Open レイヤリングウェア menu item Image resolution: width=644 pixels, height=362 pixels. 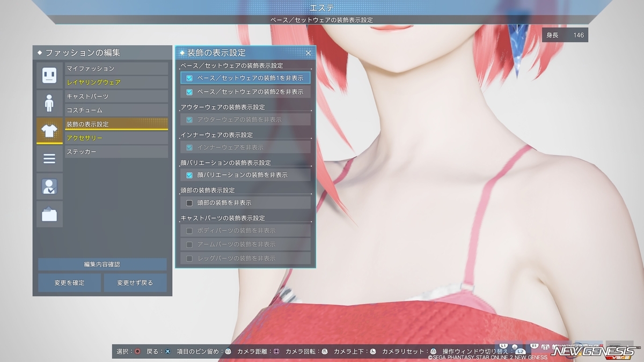point(116,83)
